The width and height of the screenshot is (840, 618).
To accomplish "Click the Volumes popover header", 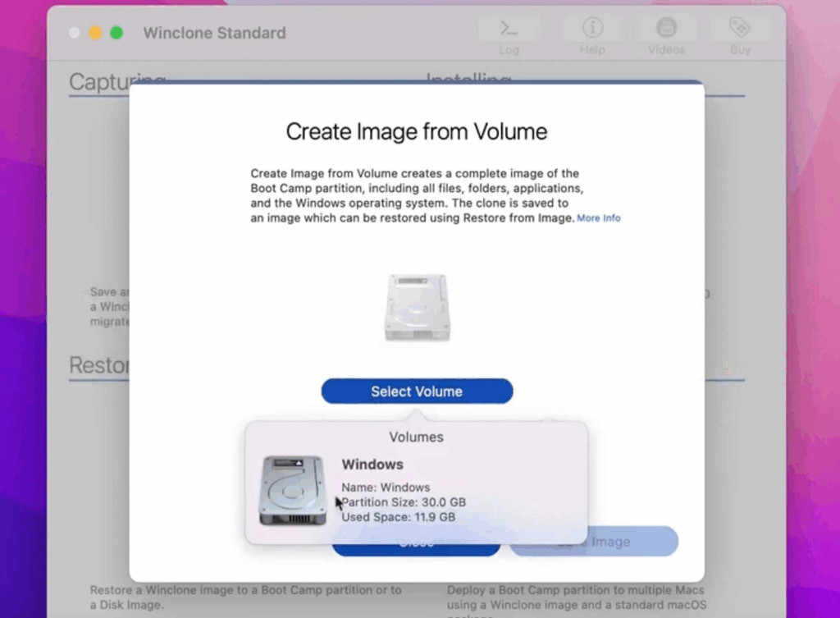I will pos(416,437).
